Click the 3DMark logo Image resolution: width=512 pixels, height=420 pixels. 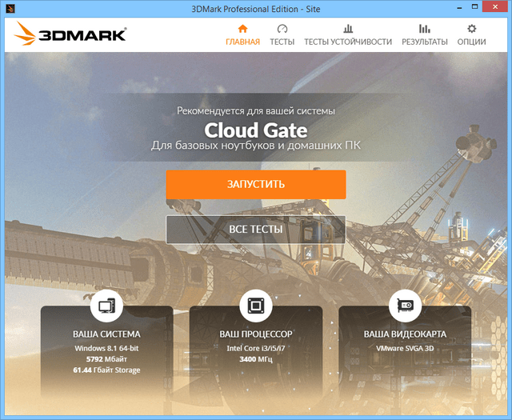click(70, 34)
